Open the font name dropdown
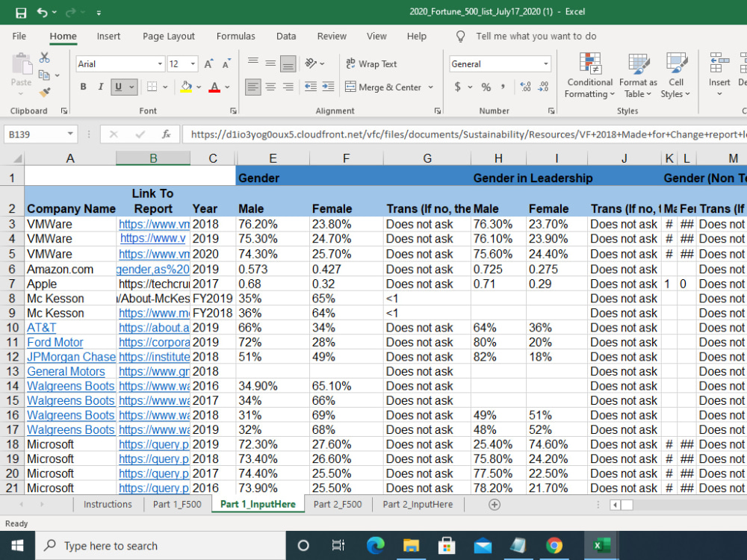 (160, 63)
